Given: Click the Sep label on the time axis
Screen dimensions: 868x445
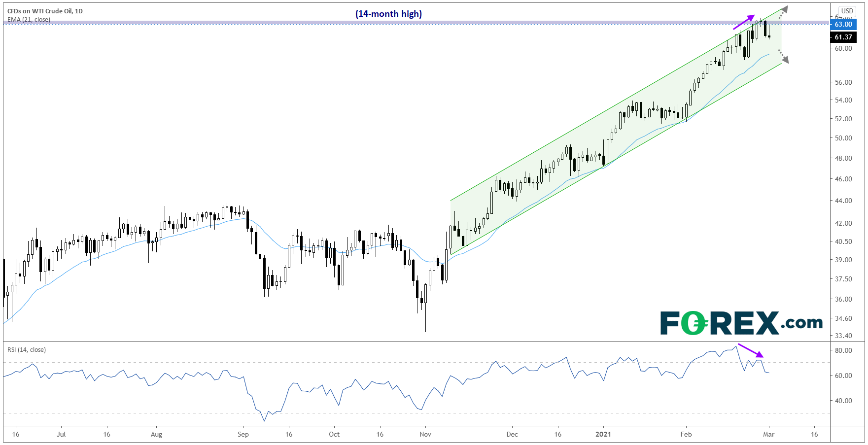Looking at the screenshot, I should click(243, 434).
